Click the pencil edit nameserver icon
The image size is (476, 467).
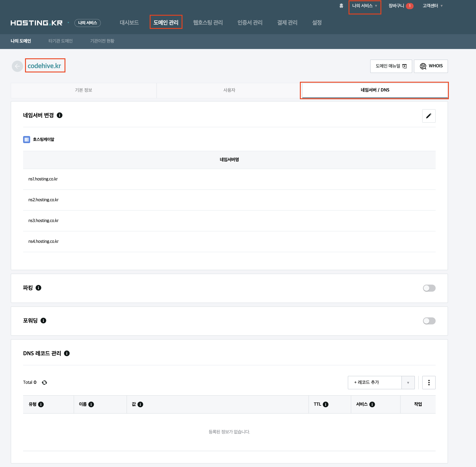pos(429,116)
